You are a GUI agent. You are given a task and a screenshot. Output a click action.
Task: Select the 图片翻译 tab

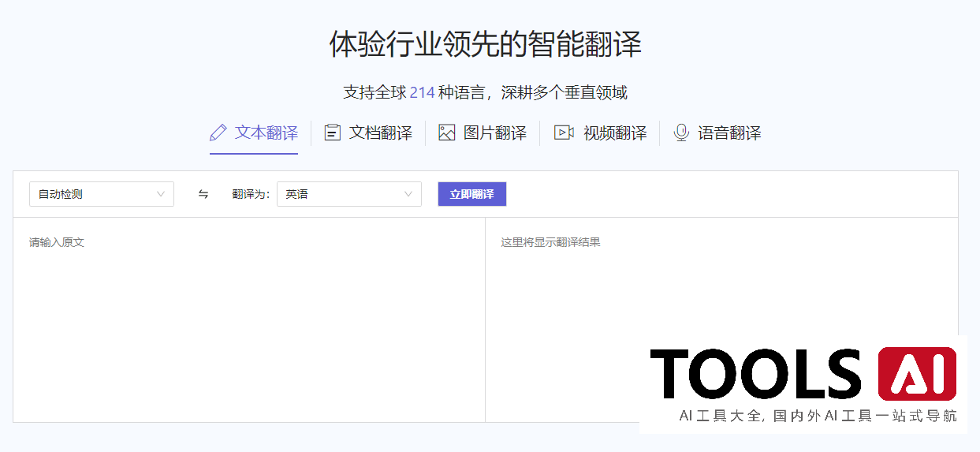click(483, 133)
